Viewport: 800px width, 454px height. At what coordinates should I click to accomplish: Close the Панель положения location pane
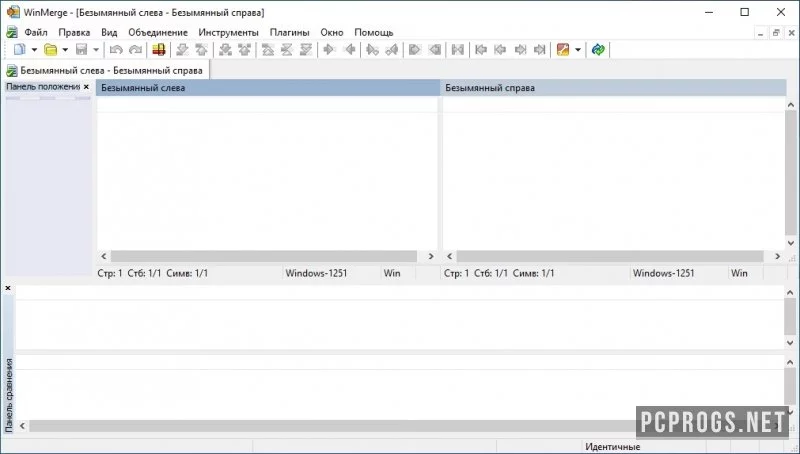(86, 87)
